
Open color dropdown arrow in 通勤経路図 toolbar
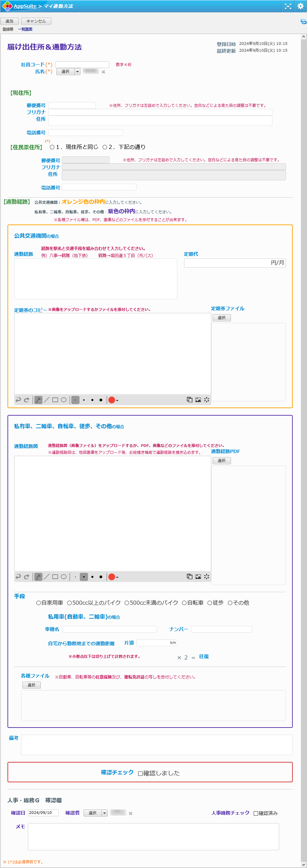tap(117, 577)
